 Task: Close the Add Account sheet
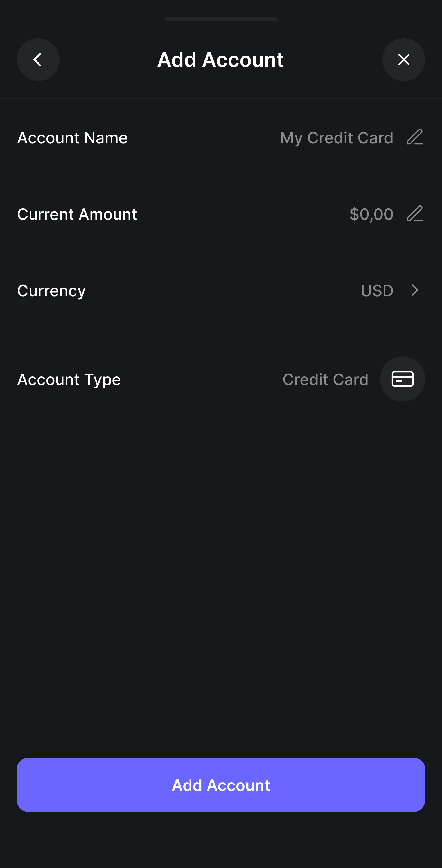(x=403, y=60)
